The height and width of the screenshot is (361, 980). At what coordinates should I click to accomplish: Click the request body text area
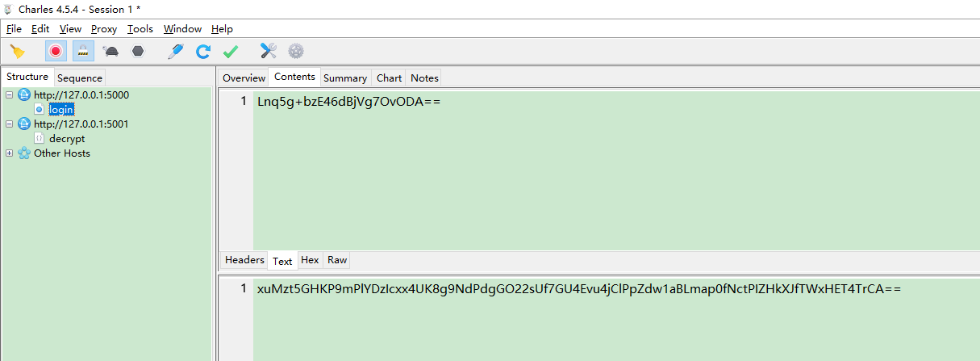tap(613, 170)
